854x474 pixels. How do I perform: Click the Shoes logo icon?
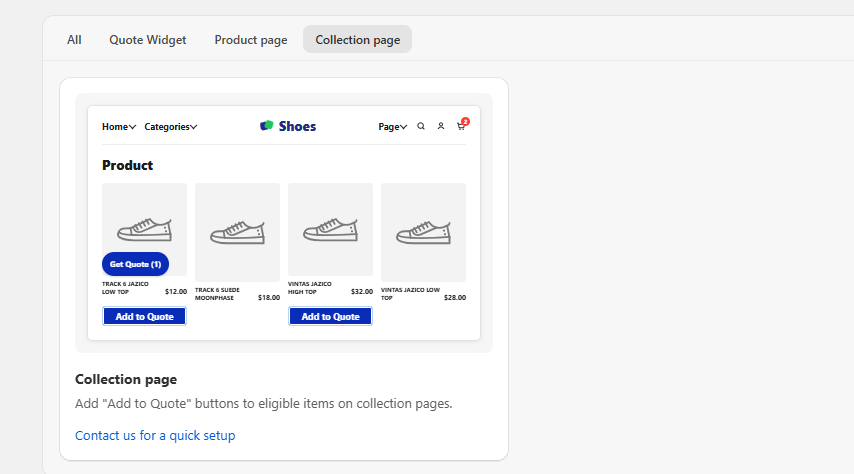click(266, 126)
